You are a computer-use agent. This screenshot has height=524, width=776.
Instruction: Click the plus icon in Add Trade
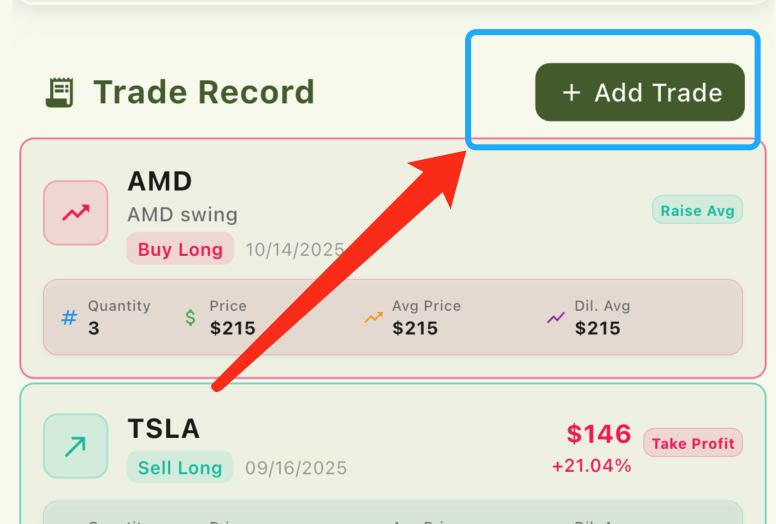[571, 93]
